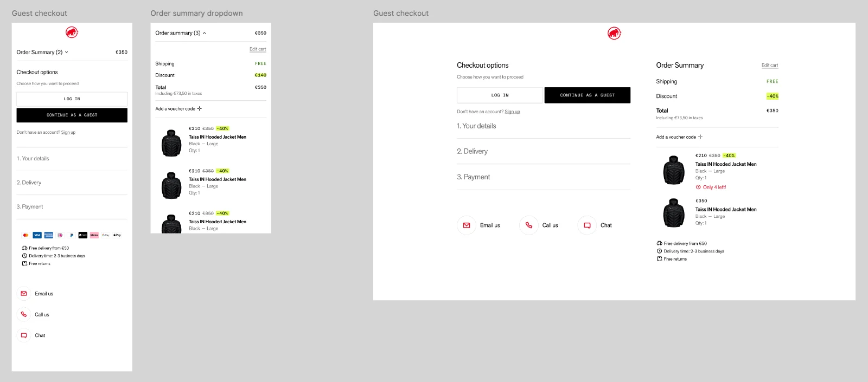Open step 3. Payment in desktop frame
The height and width of the screenshot is (382, 868).
544,177
